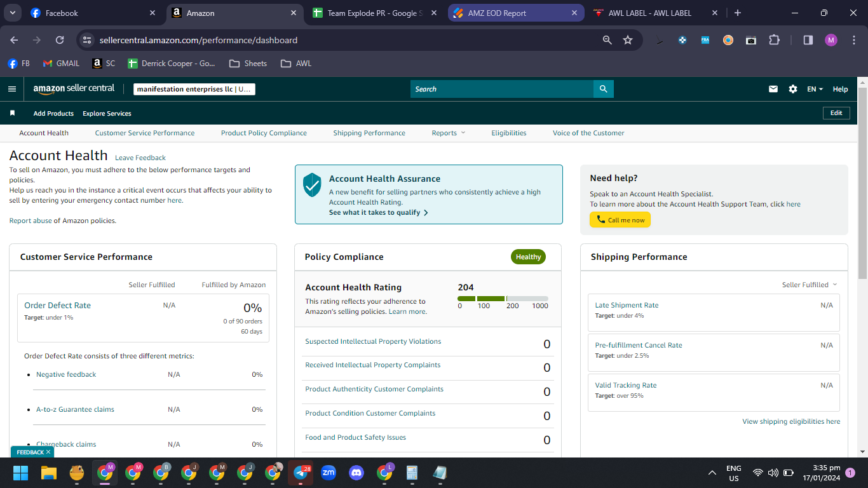Switch to the Facebook browser tab
The image size is (868, 488).
92,13
